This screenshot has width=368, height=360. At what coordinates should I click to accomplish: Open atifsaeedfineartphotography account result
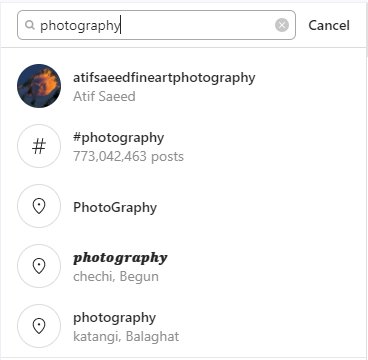pyautogui.click(x=184, y=86)
